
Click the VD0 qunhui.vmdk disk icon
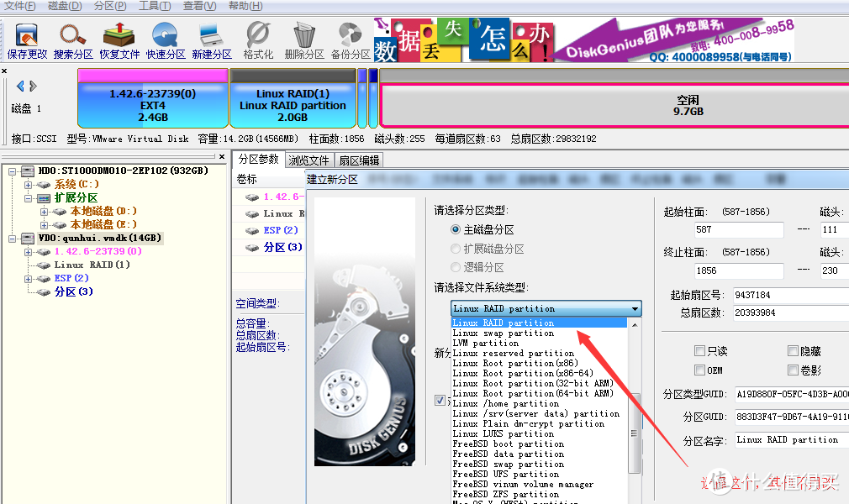(x=28, y=239)
